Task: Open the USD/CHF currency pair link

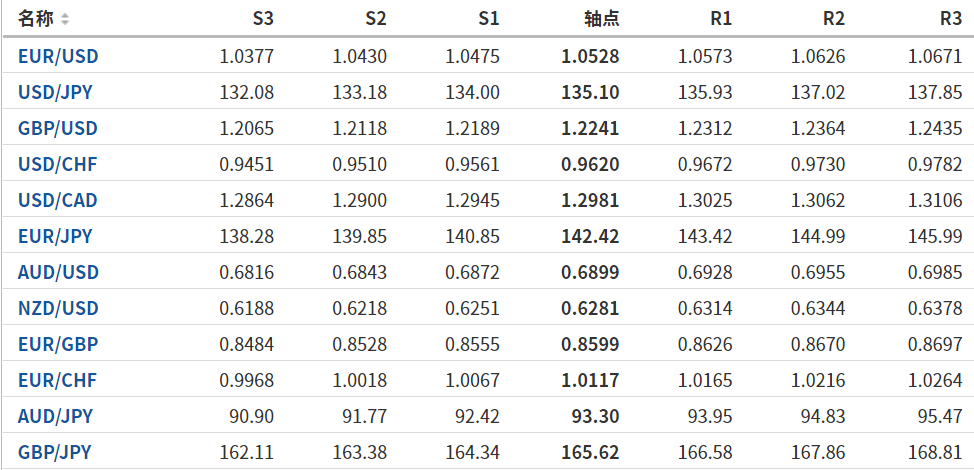Action: (x=58, y=165)
